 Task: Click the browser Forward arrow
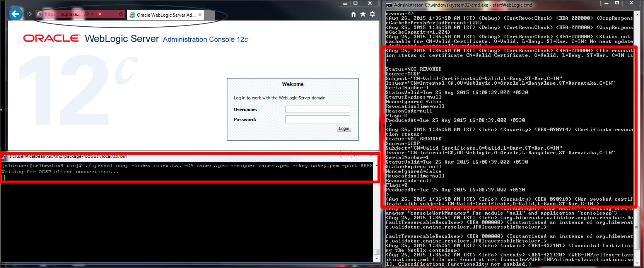(29, 14)
